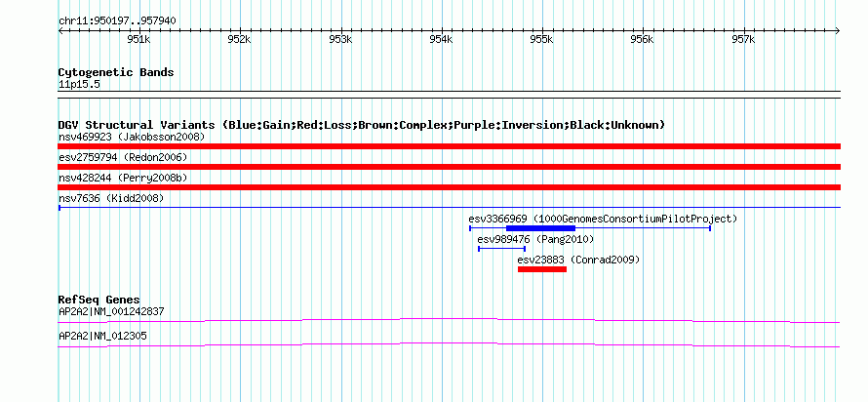The width and height of the screenshot is (868, 402).
Task: Click the AP2A2|NM_012305 gene label
Action: click(102, 336)
